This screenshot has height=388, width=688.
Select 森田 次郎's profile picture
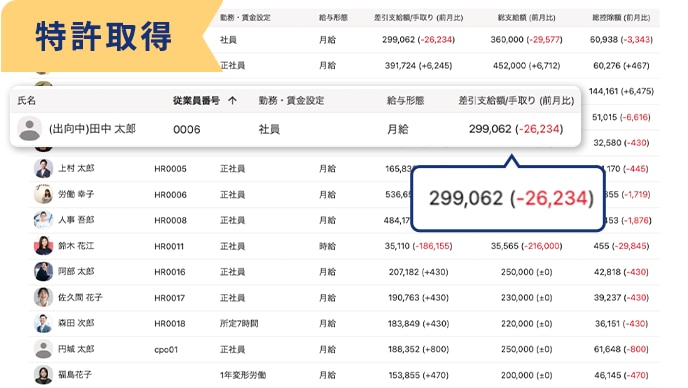tap(43, 323)
